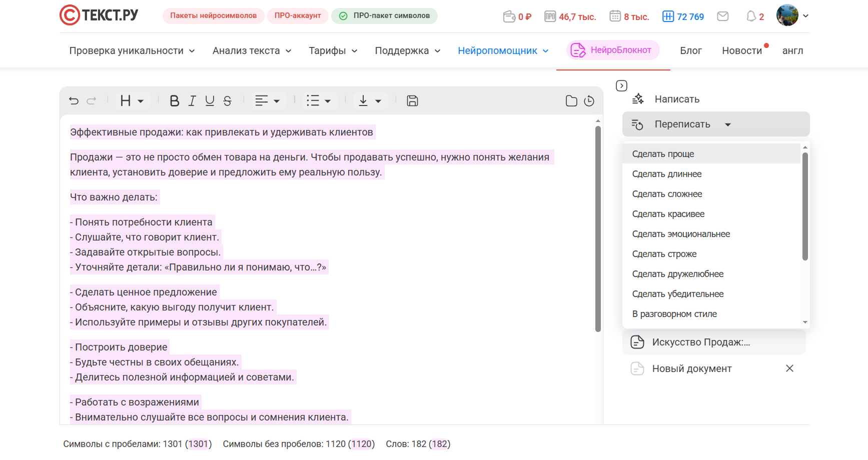Open notifications bell icon
This screenshot has height=460, width=868.
pyautogui.click(x=751, y=16)
